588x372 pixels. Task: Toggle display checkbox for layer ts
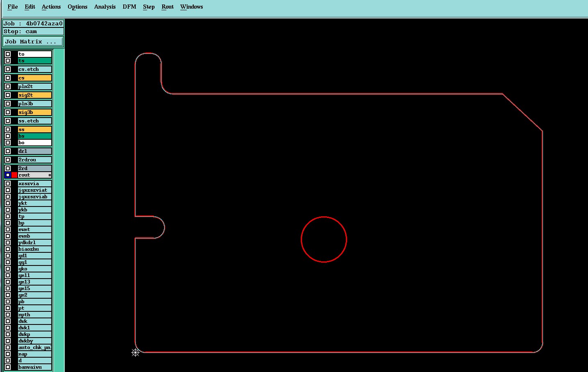[8, 61]
